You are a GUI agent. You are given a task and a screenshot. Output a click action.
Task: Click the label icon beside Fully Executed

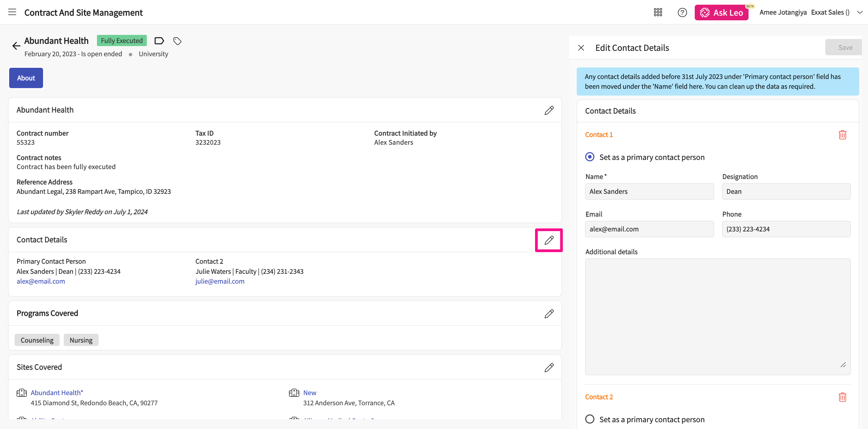[x=159, y=41]
